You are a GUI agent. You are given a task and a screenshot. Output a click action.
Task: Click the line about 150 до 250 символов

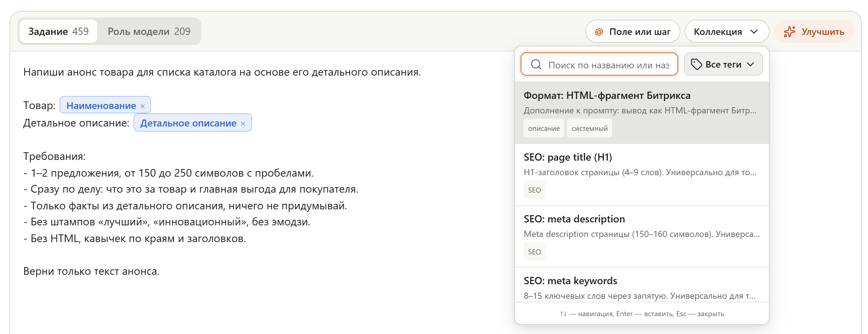point(168,173)
